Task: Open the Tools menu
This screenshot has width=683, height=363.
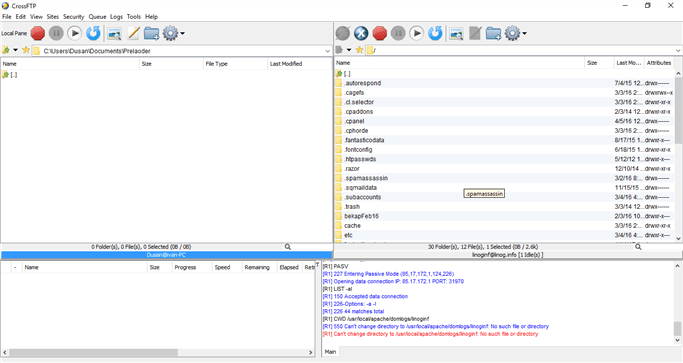Action: pyautogui.click(x=134, y=17)
